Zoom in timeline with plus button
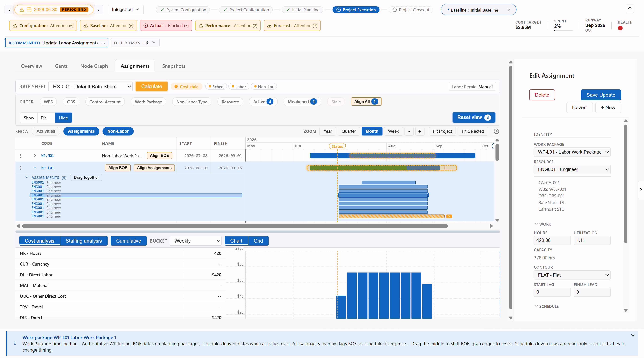Image resolution: width=644 pixels, height=358 pixels. pyautogui.click(x=420, y=131)
